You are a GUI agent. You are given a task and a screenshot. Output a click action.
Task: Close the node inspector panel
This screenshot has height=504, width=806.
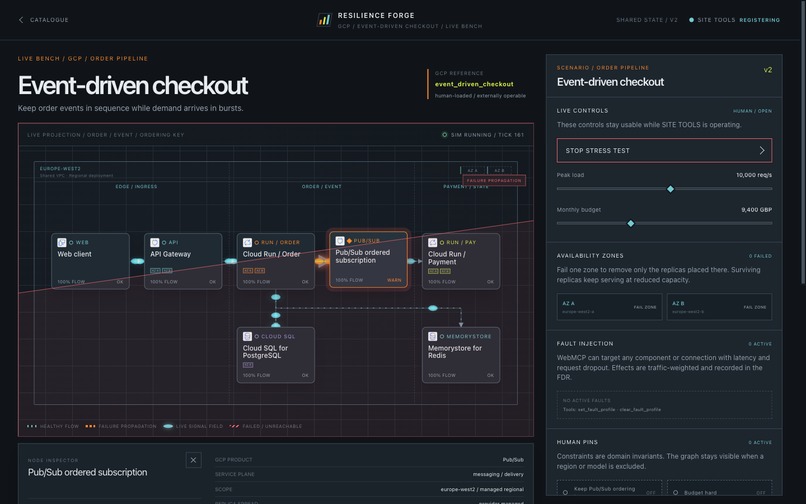tap(193, 460)
